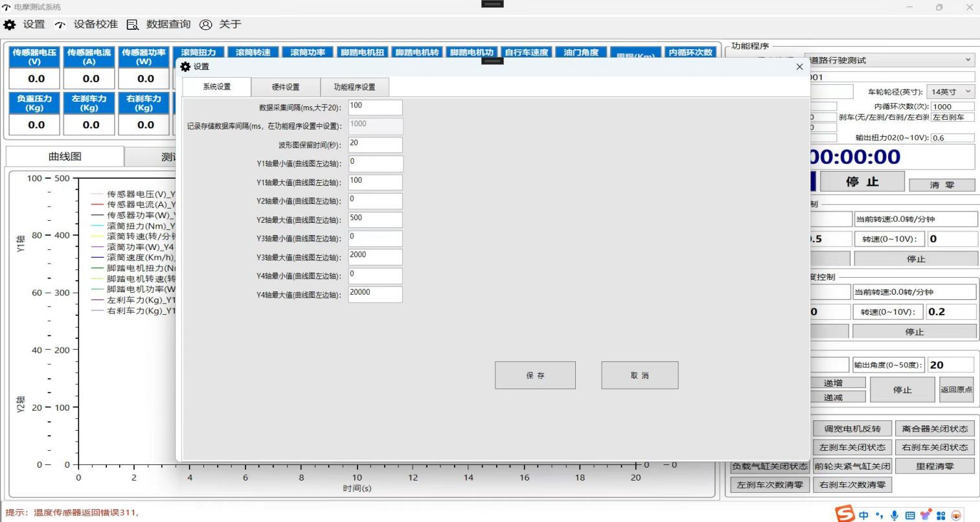
Task: Click the search-document icon beside 数据查询
Action: 133,25
